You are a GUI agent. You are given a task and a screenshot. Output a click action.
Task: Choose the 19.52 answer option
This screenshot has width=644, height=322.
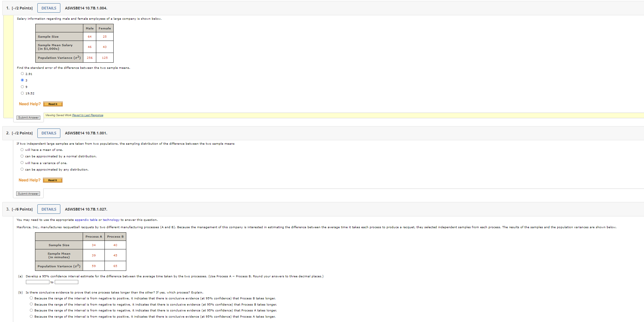click(x=22, y=93)
